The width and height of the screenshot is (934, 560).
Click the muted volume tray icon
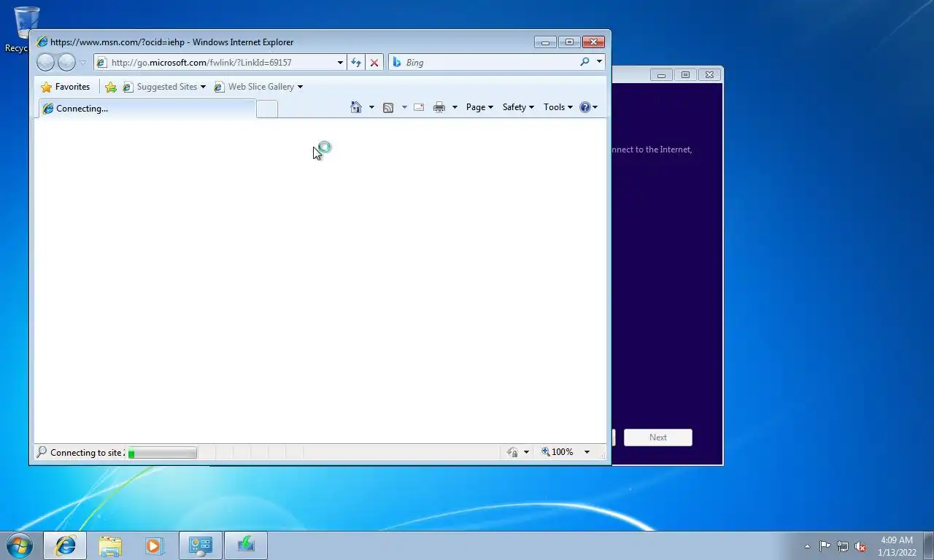(860, 546)
